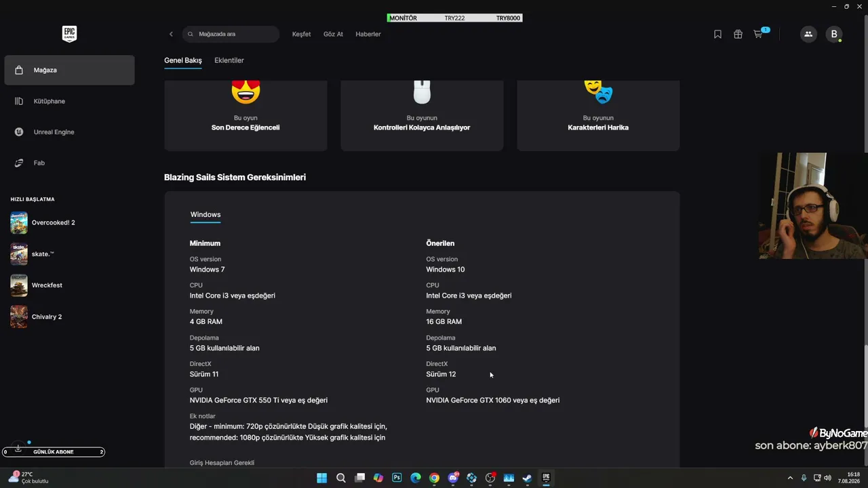The width and height of the screenshot is (868, 488).
Task: Click the HIZLI BAŞLATMA label
Action: [x=33, y=199]
